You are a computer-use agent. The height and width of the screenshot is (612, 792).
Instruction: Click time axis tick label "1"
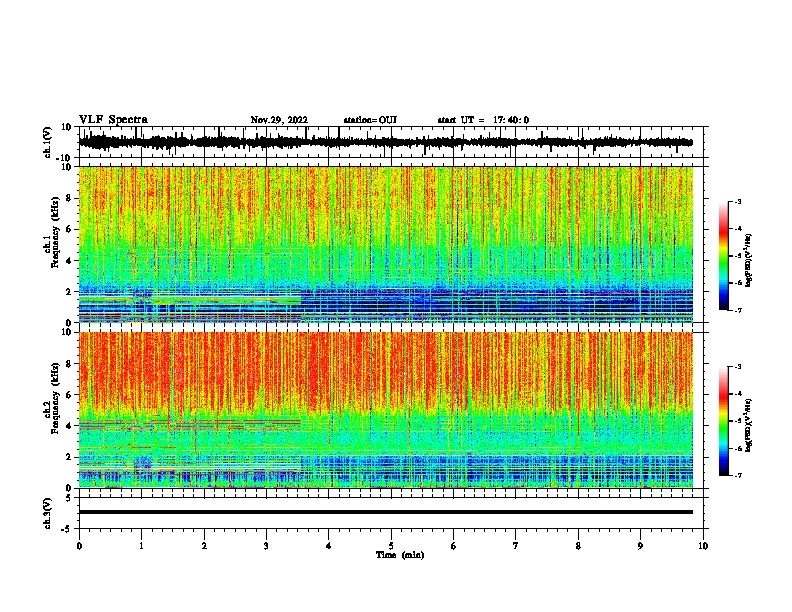coord(141,546)
